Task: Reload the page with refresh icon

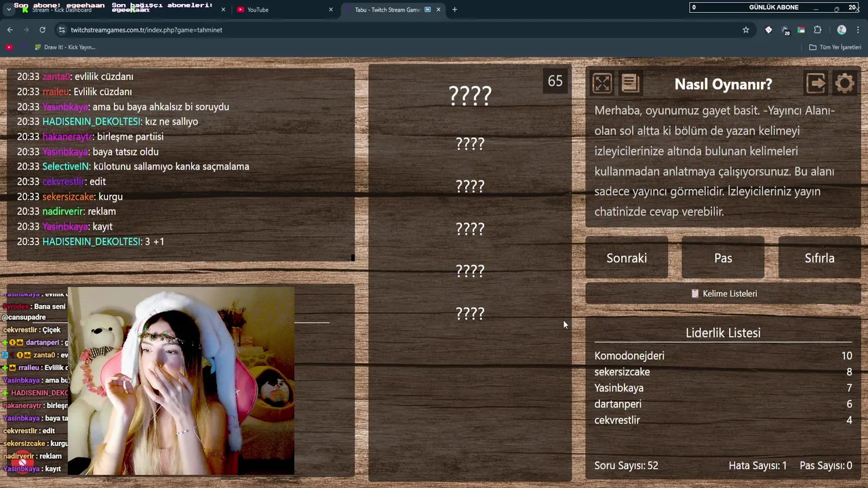Action: click(42, 30)
